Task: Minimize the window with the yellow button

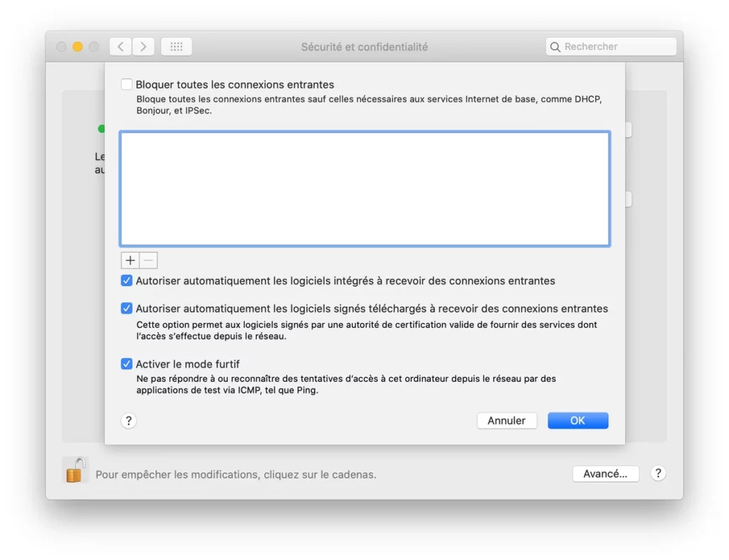Action: [78, 47]
